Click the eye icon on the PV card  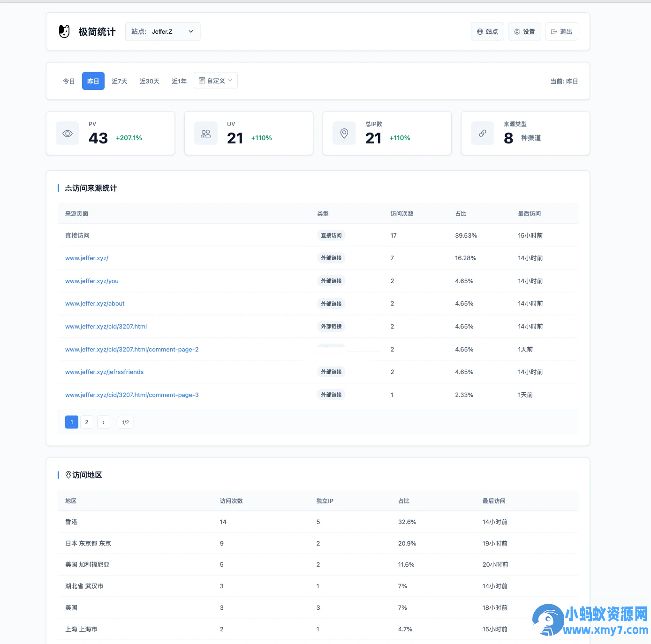pos(67,133)
